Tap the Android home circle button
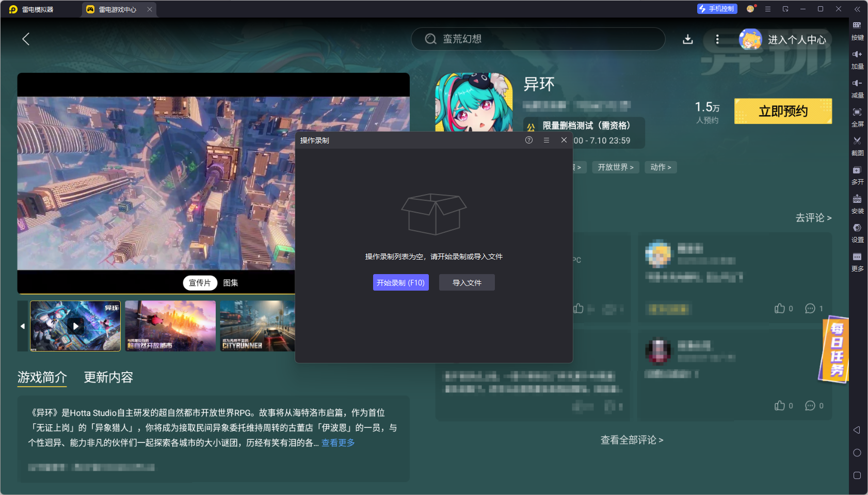The height and width of the screenshot is (495, 868). pyautogui.click(x=857, y=453)
